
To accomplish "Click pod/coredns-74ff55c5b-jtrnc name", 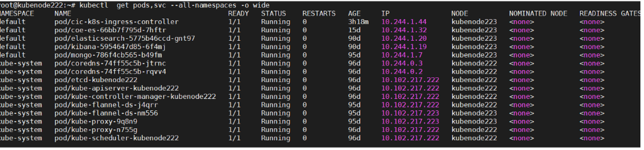I will 110,63.
